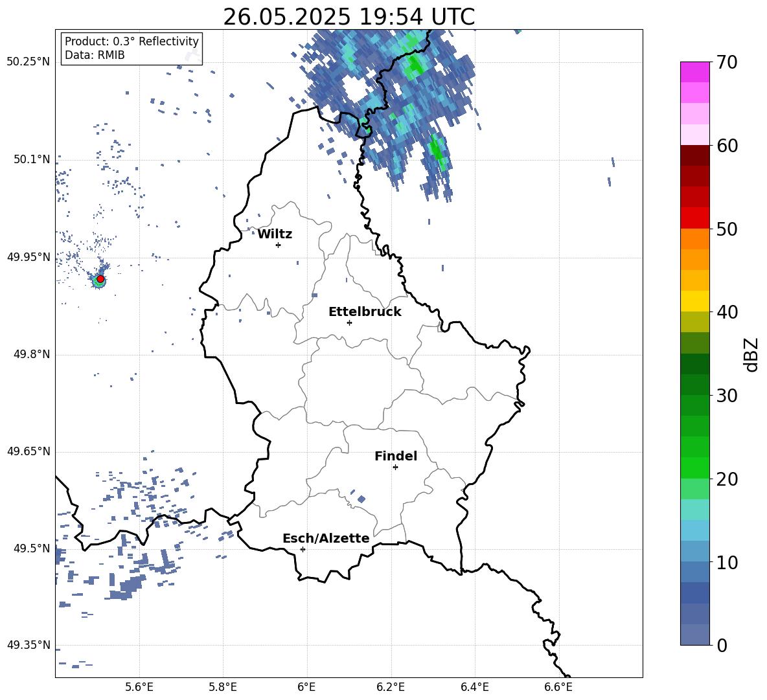Click the 10 tick on the colorbar

[x=727, y=562]
